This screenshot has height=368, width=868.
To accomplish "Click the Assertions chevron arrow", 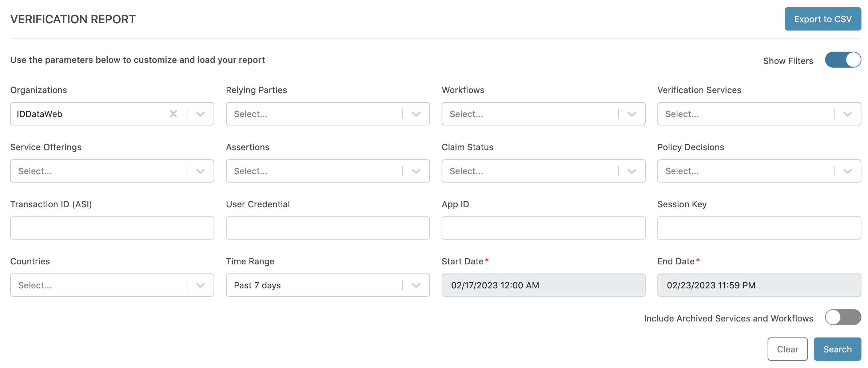I will [416, 171].
